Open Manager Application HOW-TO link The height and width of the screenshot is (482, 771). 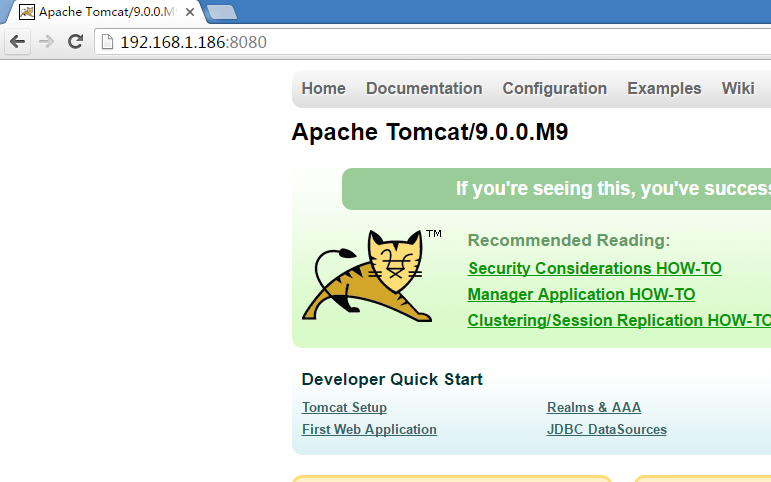(x=581, y=295)
